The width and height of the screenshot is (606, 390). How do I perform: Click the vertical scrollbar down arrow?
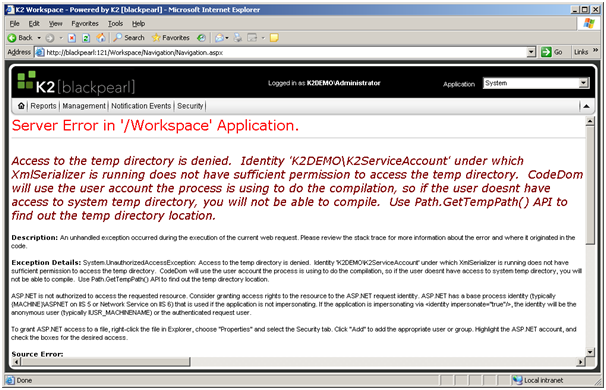[x=590, y=352]
